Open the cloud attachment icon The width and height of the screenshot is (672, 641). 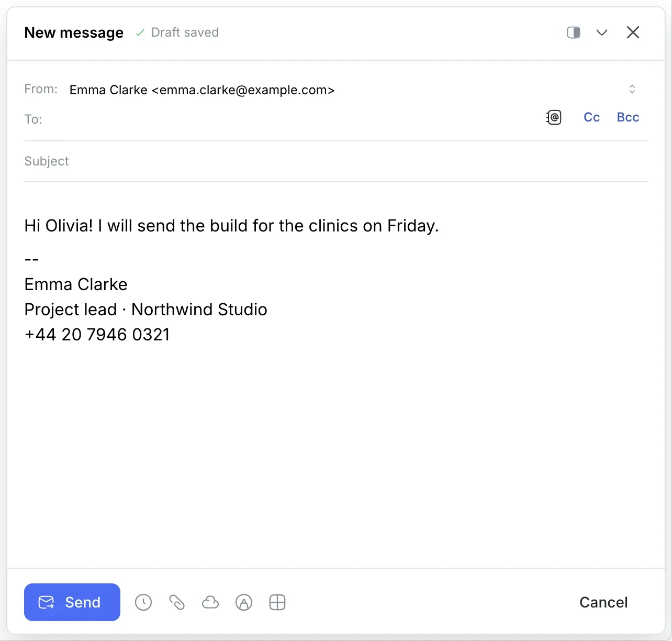(210, 602)
